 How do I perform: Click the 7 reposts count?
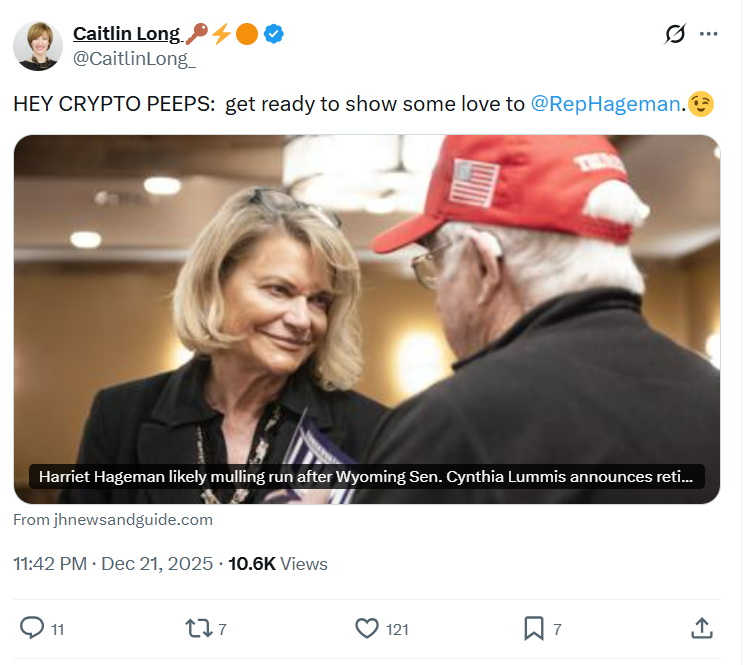pos(222,629)
